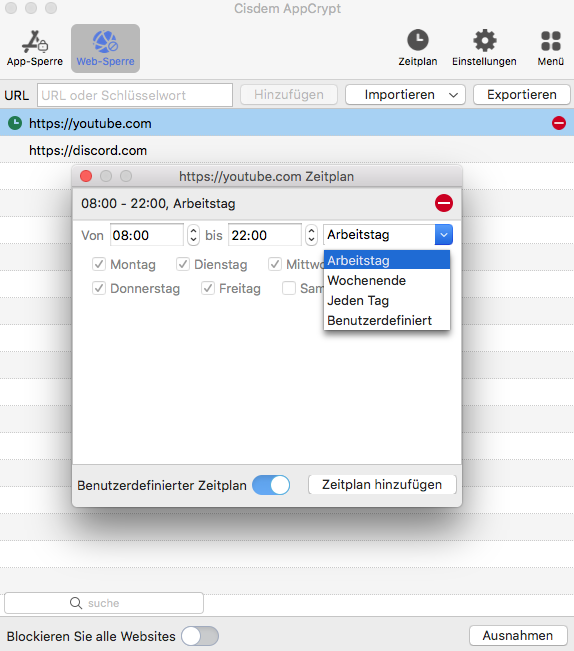Open the Menü grid icon
Screen dimensions: 574x651
[551, 41]
